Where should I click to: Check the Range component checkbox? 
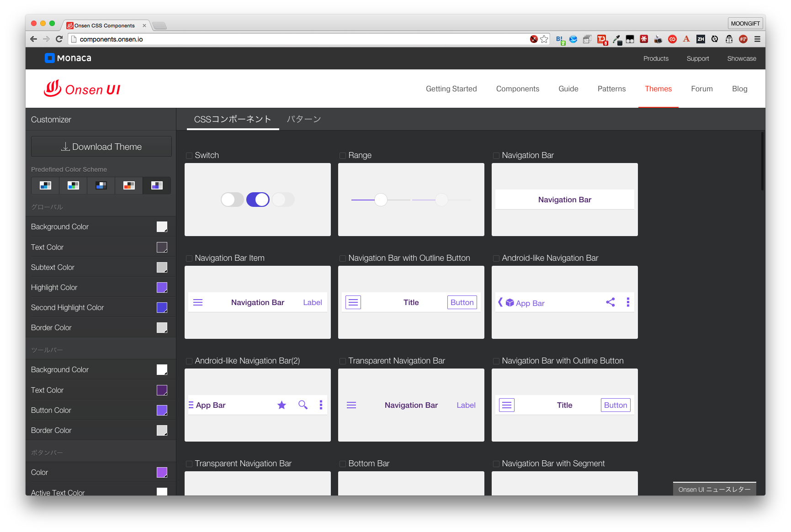pos(343,156)
